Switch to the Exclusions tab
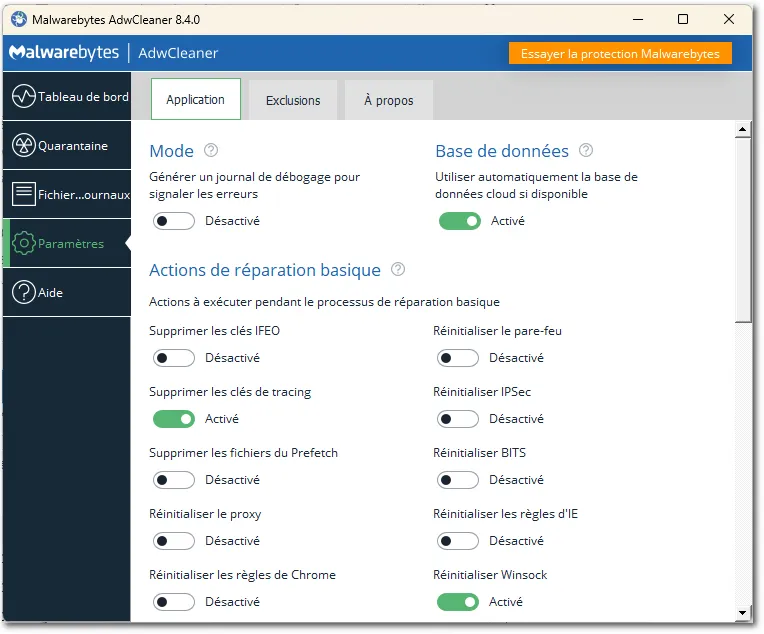764x634 pixels. pos(293,100)
